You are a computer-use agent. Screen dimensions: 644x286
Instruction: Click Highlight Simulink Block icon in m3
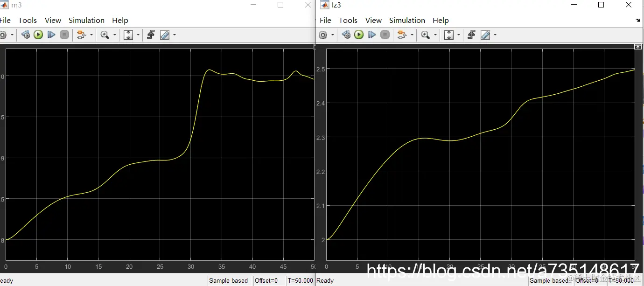[81, 35]
